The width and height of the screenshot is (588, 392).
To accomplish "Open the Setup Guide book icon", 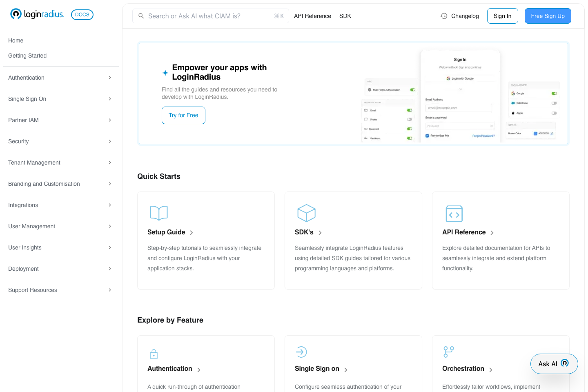I will click(x=159, y=213).
